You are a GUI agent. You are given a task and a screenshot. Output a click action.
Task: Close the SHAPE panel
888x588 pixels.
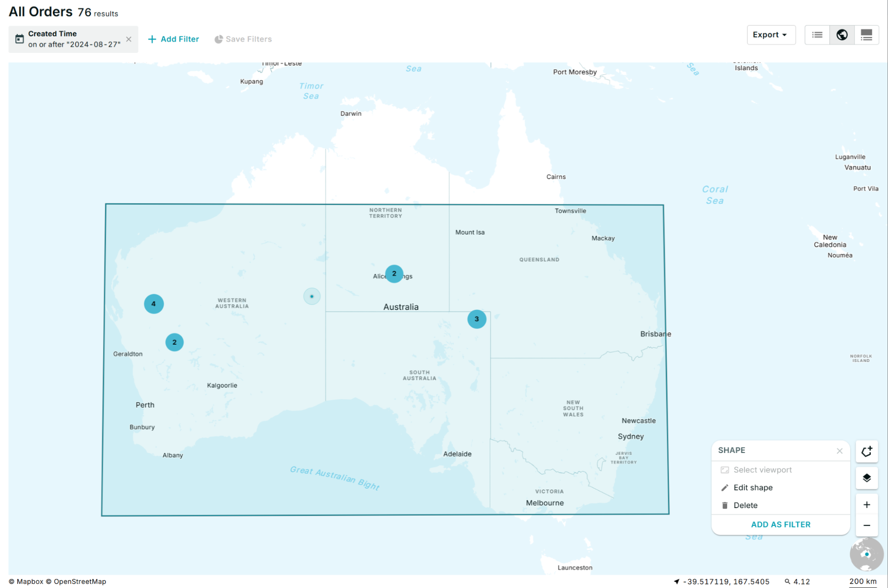pyautogui.click(x=839, y=451)
